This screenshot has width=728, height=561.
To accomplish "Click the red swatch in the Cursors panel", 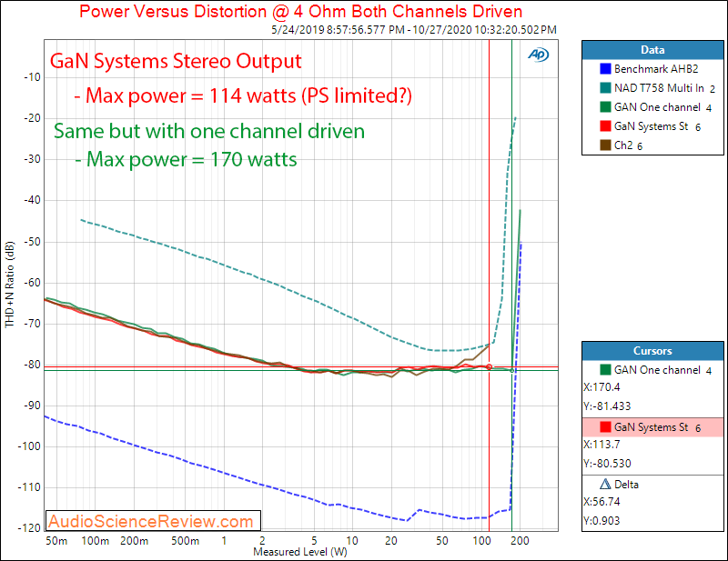I will tap(605, 427).
